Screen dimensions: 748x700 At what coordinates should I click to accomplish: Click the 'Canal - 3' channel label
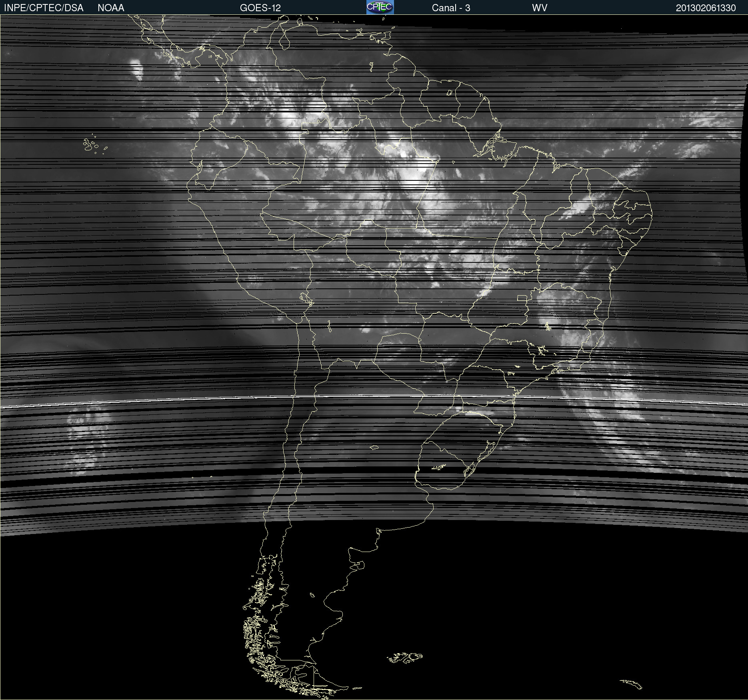(451, 8)
